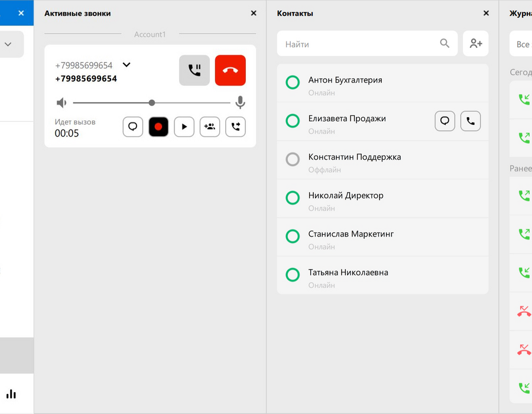The image size is (532, 414).
Task: Open chat with Елизавета Продажи
Action: coord(445,121)
